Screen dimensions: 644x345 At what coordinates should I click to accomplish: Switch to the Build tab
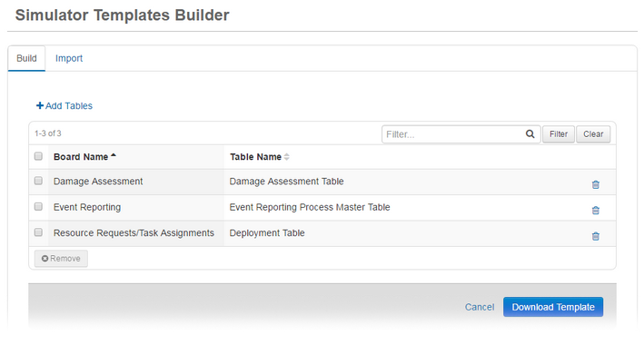pyautogui.click(x=26, y=58)
